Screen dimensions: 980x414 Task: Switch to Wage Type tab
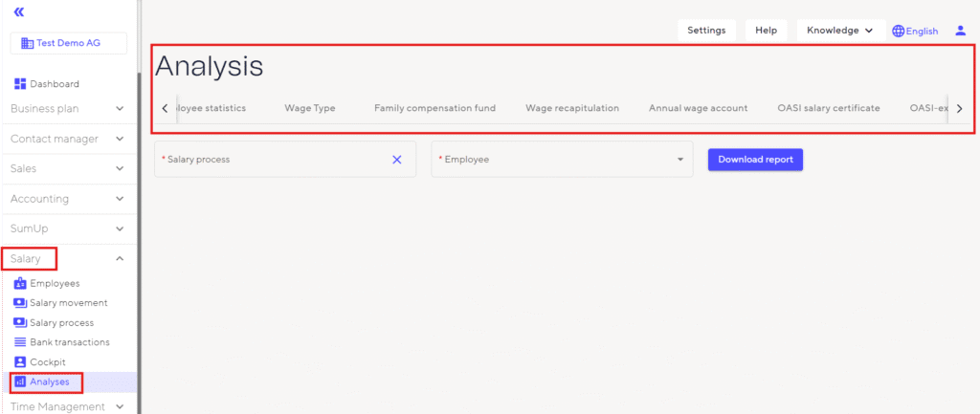coord(310,108)
